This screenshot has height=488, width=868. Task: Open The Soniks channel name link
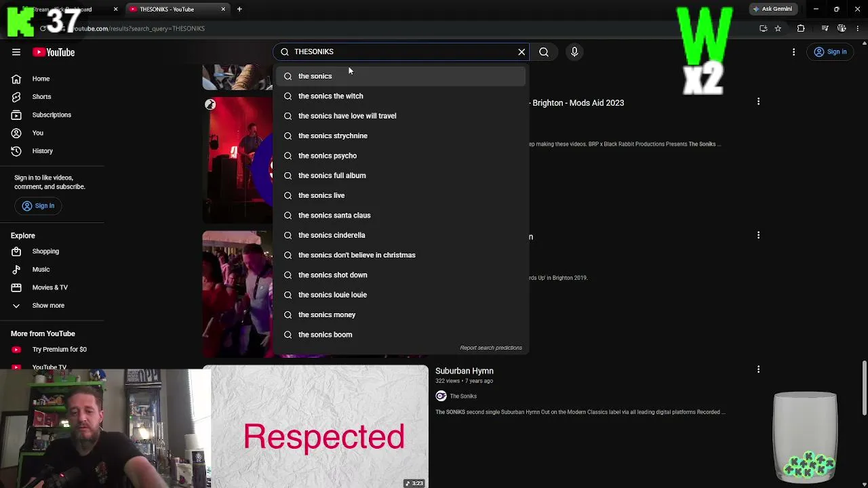point(463,396)
